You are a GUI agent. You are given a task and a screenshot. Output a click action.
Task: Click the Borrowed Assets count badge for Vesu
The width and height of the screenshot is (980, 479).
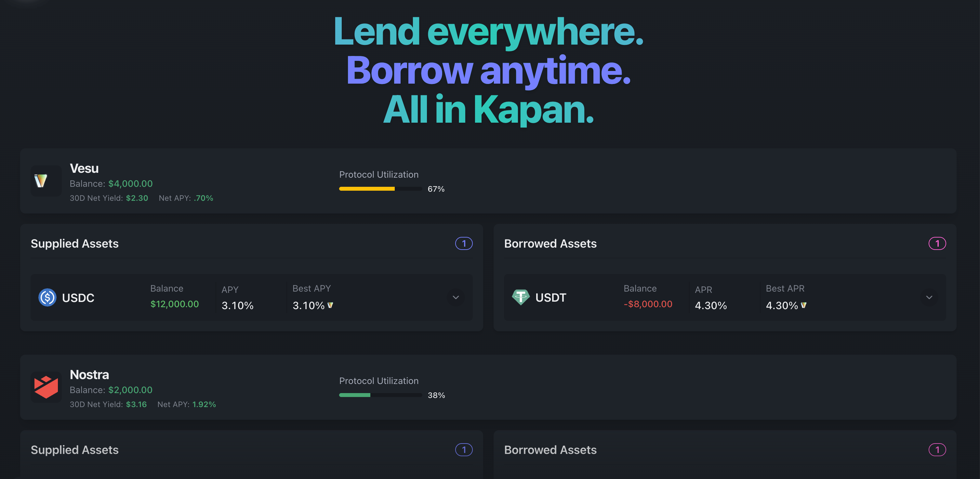937,243
